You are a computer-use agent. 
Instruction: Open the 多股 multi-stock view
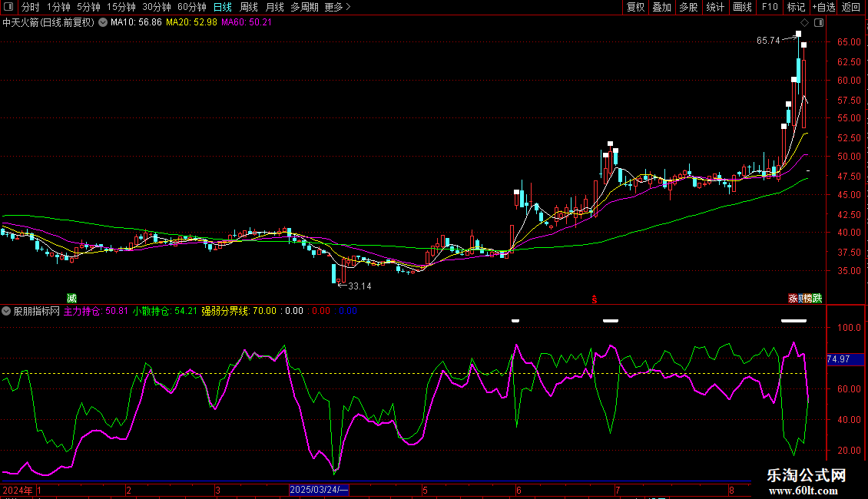[x=688, y=7]
